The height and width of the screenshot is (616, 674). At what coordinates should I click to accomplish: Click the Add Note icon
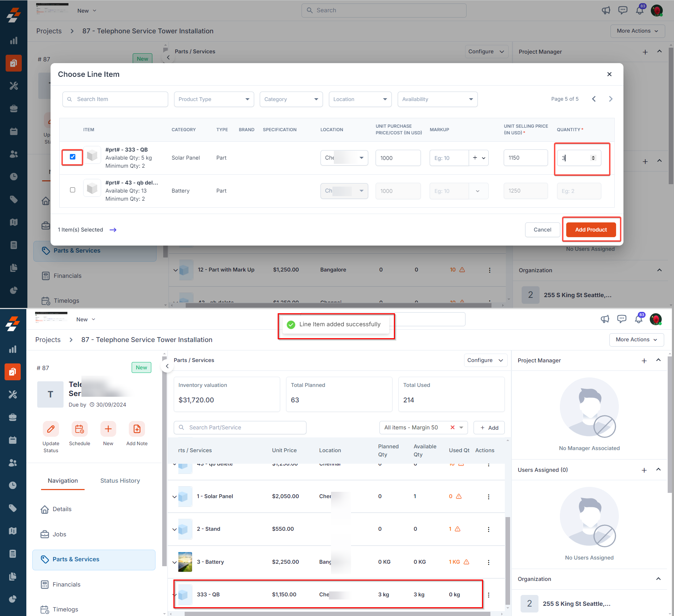click(x=137, y=429)
